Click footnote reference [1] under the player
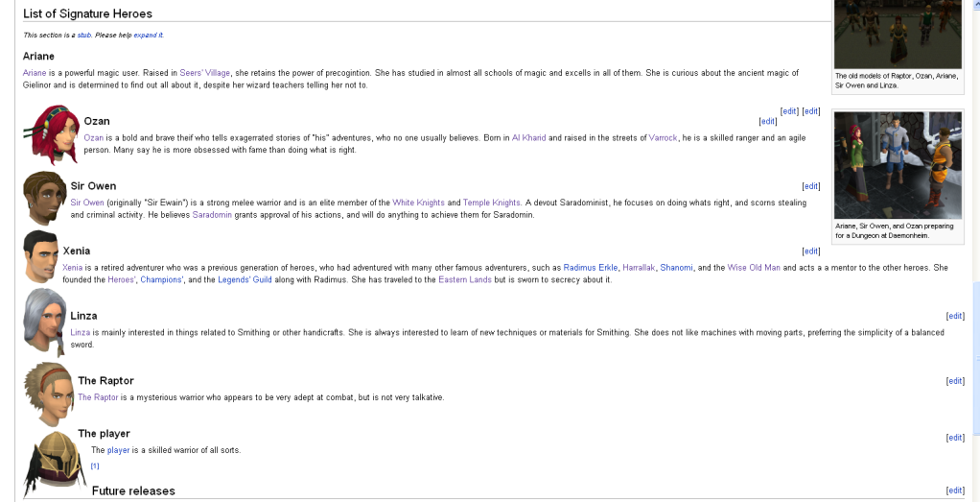 click(95, 466)
